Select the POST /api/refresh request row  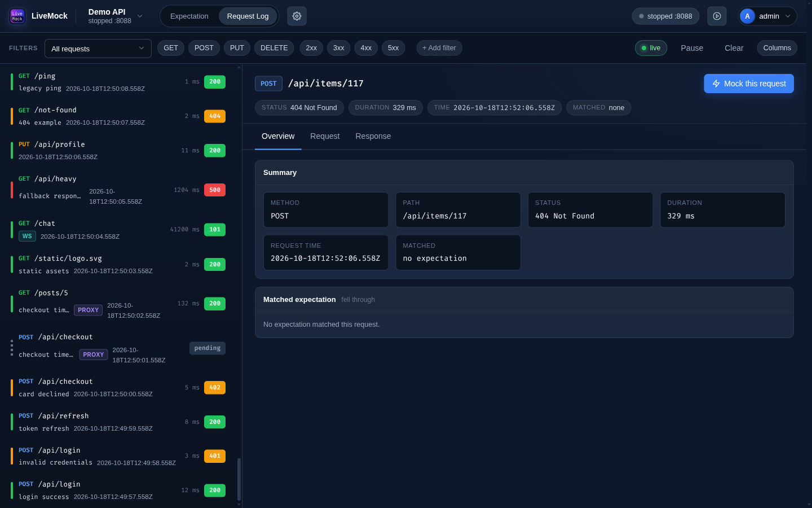coord(118,422)
